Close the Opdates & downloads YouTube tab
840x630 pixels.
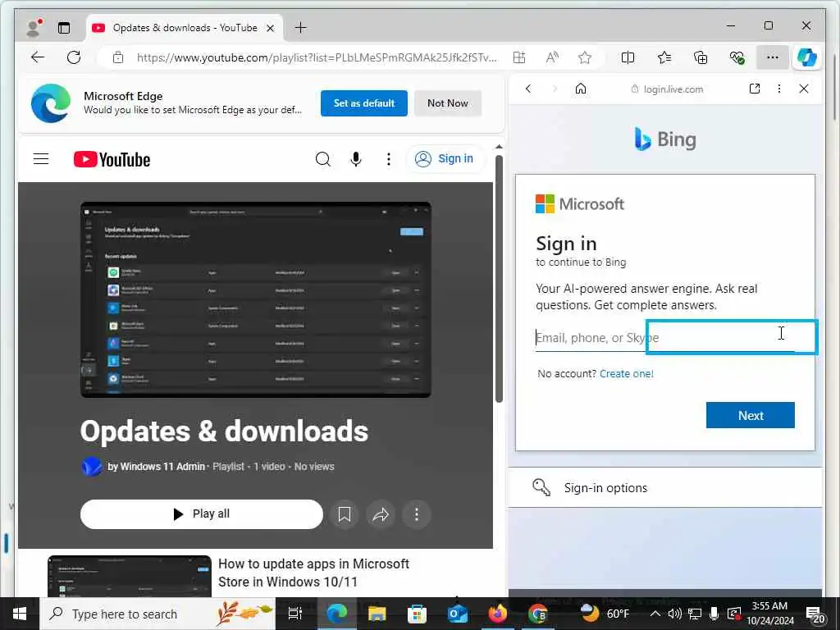(x=271, y=28)
